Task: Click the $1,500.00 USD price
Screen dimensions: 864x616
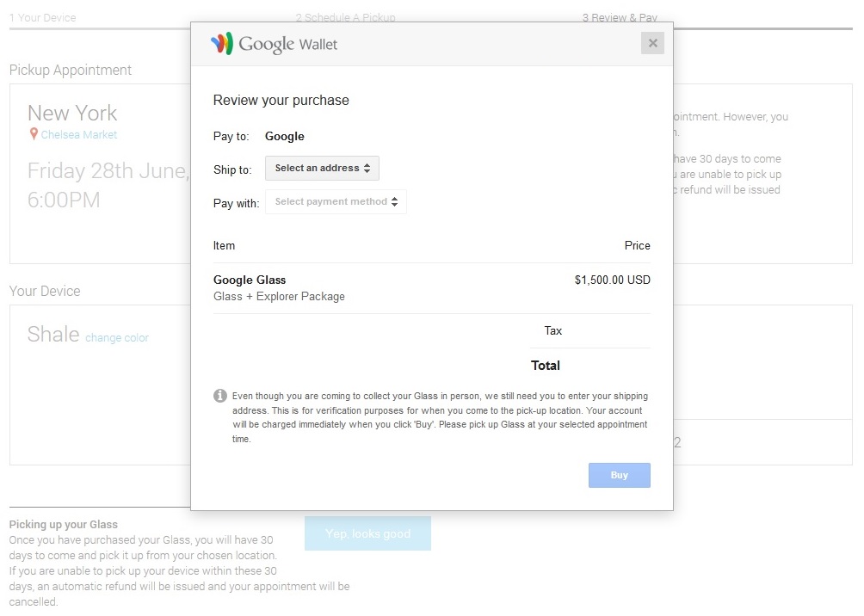Action: [x=612, y=280]
